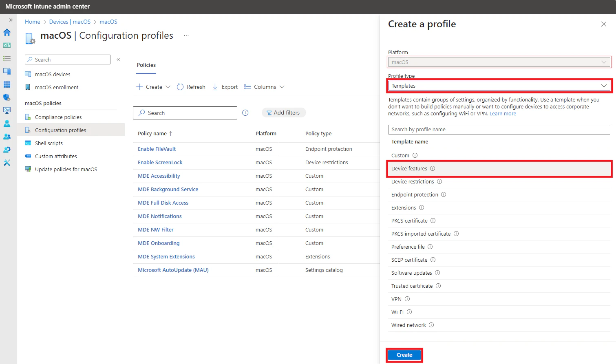Click the info icon next to Custom template

pos(415,155)
